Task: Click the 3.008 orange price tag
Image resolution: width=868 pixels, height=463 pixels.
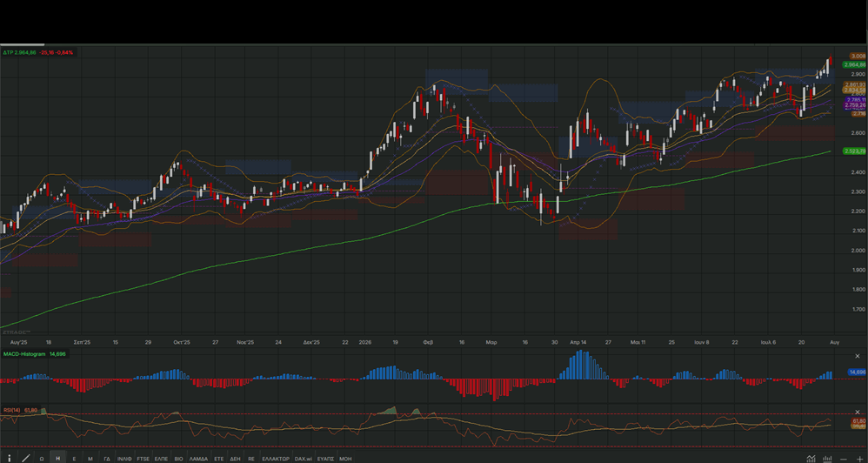Action: click(858, 56)
